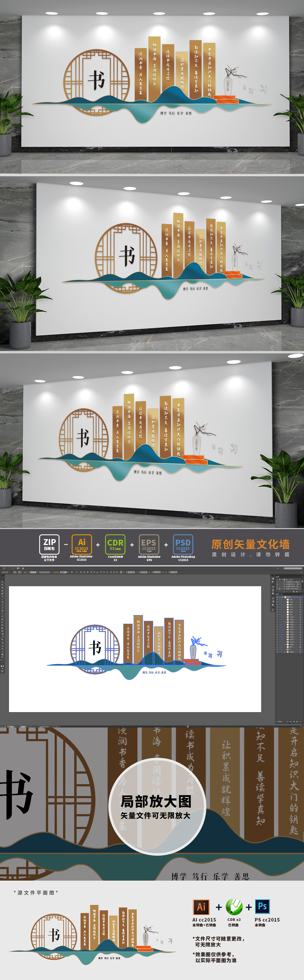
Task: Select the Direct Selection tool
Action: 2,582
